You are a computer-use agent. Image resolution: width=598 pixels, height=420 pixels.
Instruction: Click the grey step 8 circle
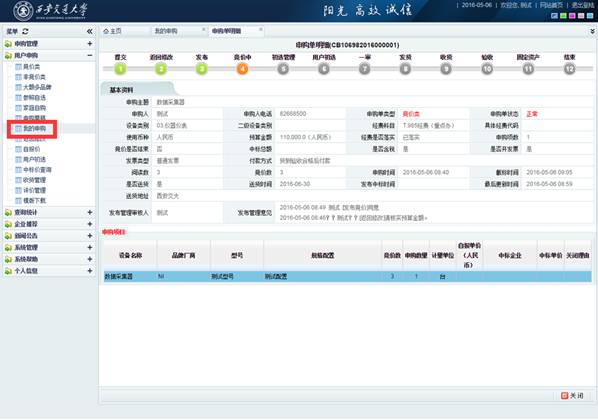tap(405, 69)
